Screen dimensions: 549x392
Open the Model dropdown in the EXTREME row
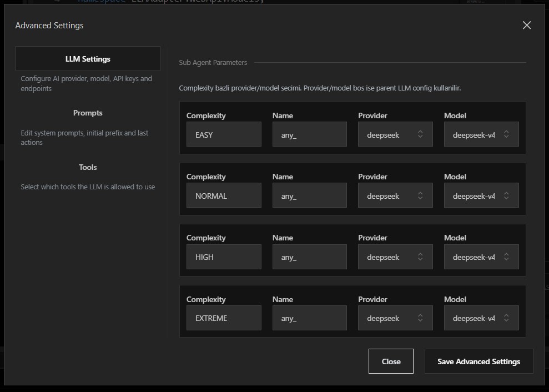point(481,318)
